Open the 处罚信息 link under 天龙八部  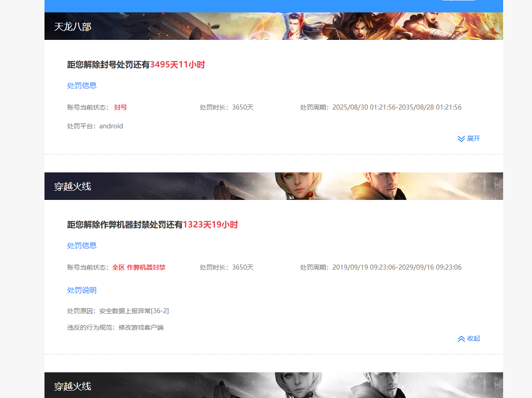click(x=82, y=85)
